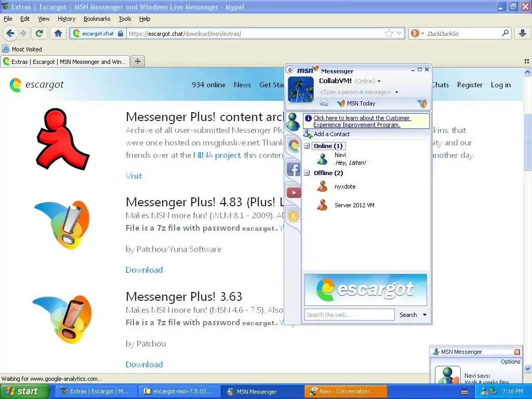532x399 pixels.
Task: Click the browser address bar URL
Action: pos(255,33)
